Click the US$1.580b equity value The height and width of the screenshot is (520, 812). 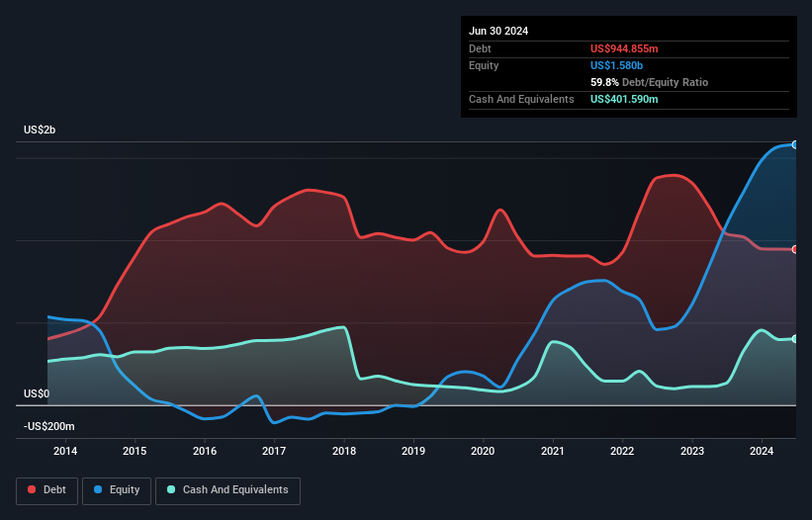616,65
